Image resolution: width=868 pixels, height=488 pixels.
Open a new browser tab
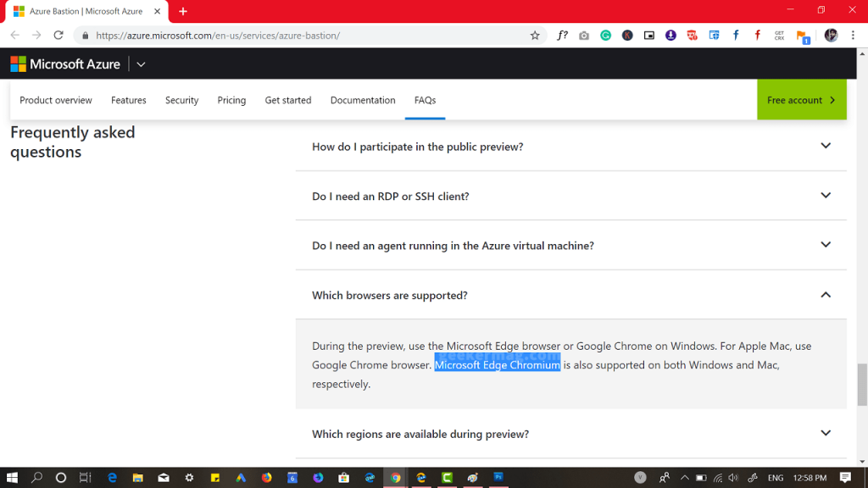[x=183, y=11]
